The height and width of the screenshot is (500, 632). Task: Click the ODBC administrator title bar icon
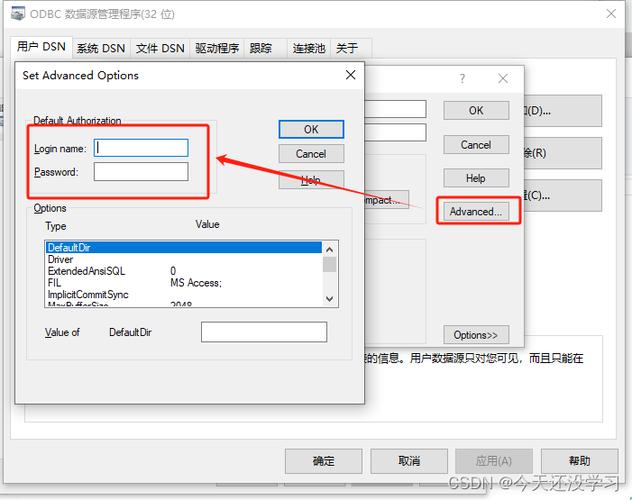(x=18, y=14)
